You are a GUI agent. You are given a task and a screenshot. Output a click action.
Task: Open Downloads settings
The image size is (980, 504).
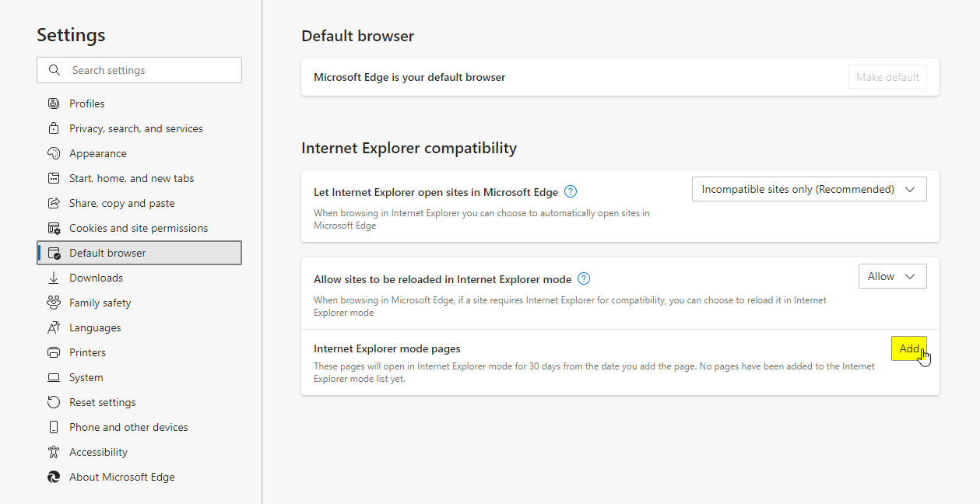pyautogui.click(x=139, y=278)
